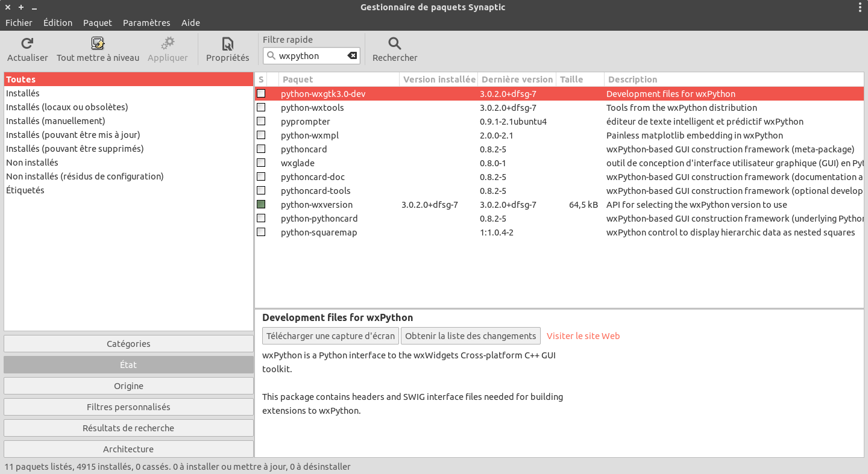Click the Rechercher magnifier icon
Image resolution: width=868 pixels, height=474 pixels.
coord(395,43)
